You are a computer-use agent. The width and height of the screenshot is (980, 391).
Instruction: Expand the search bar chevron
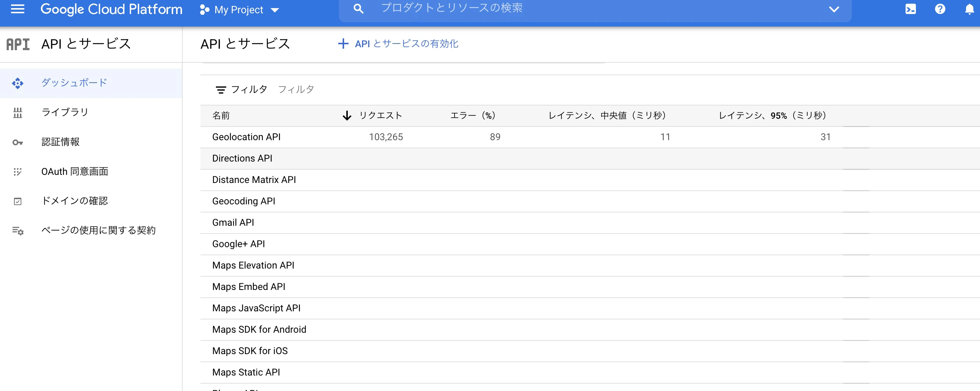point(834,9)
